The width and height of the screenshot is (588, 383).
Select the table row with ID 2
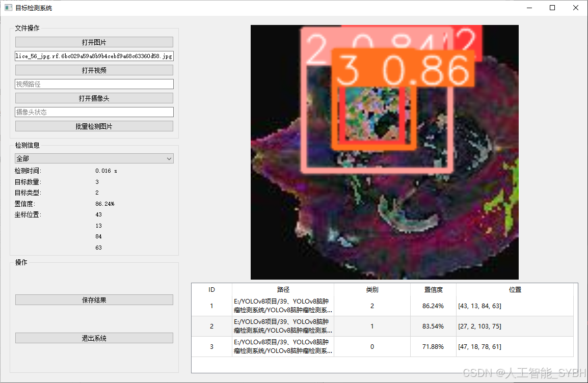[x=383, y=326]
